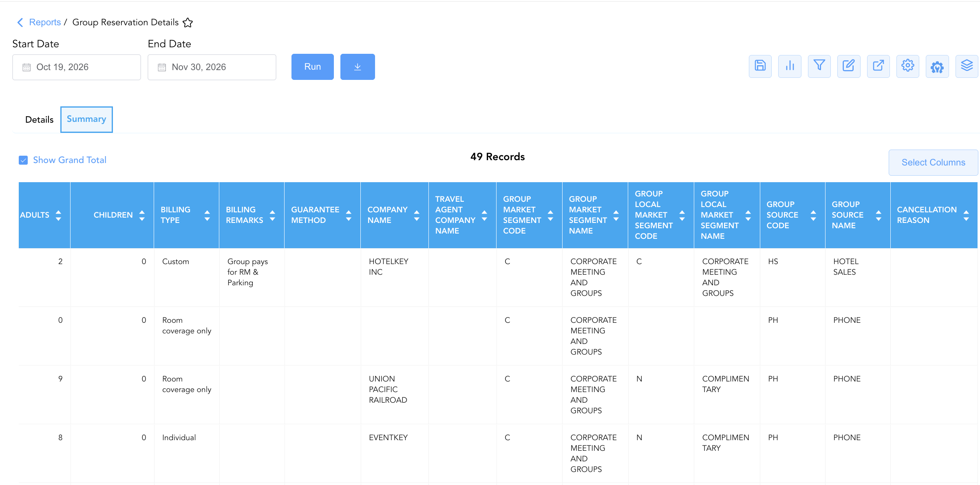
Task: Sort by the BILLING TYPE column
Action: [x=207, y=215]
